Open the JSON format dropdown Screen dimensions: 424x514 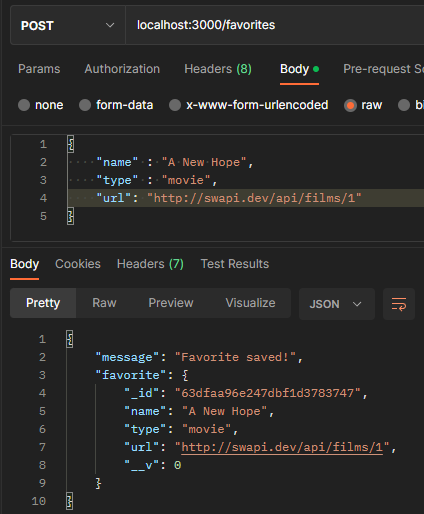point(337,304)
